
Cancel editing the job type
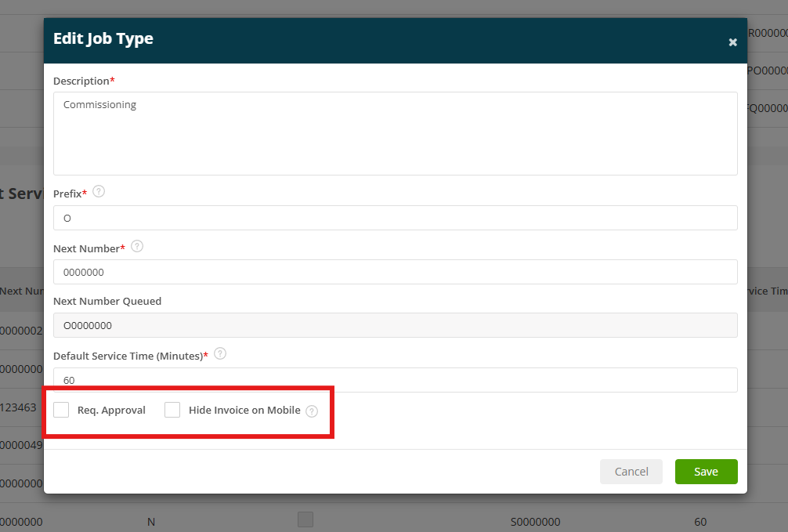click(x=631, y=472)
